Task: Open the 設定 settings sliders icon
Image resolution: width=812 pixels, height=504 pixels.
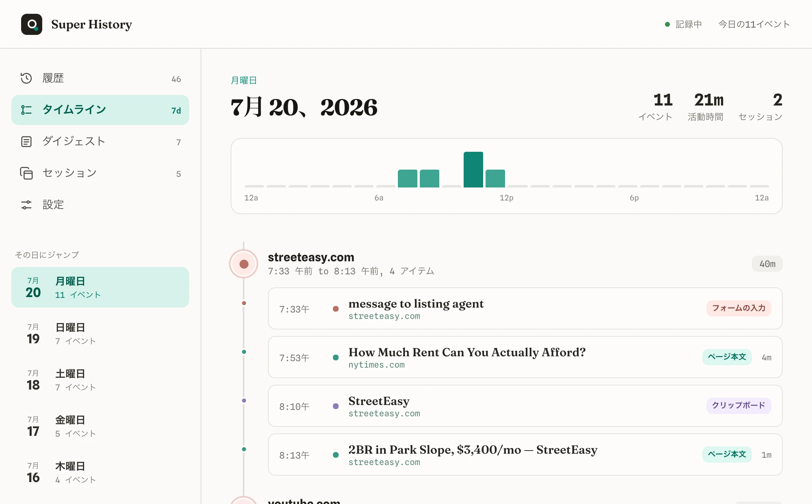Action: 26,205
